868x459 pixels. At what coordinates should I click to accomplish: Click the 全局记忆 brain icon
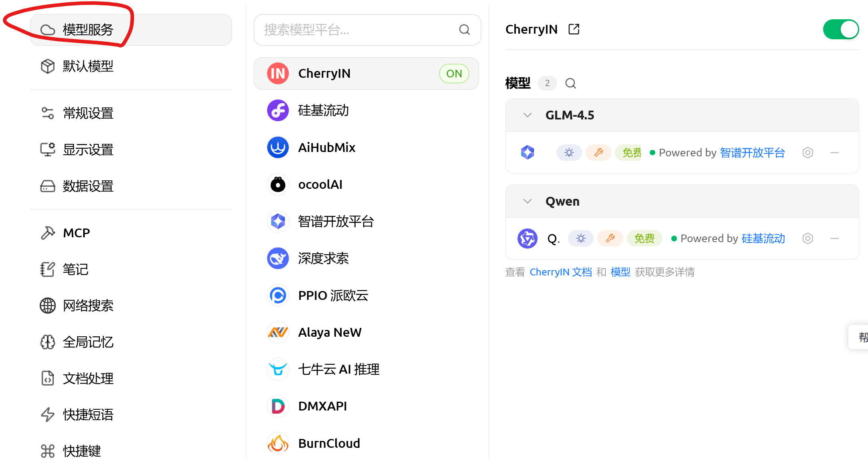tap(48, 342)
